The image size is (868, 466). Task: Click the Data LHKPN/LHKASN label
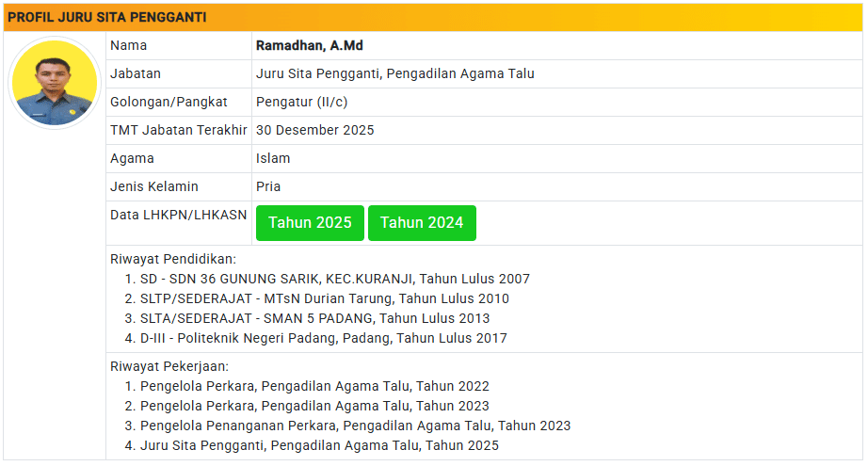click(x=178, y=215)
